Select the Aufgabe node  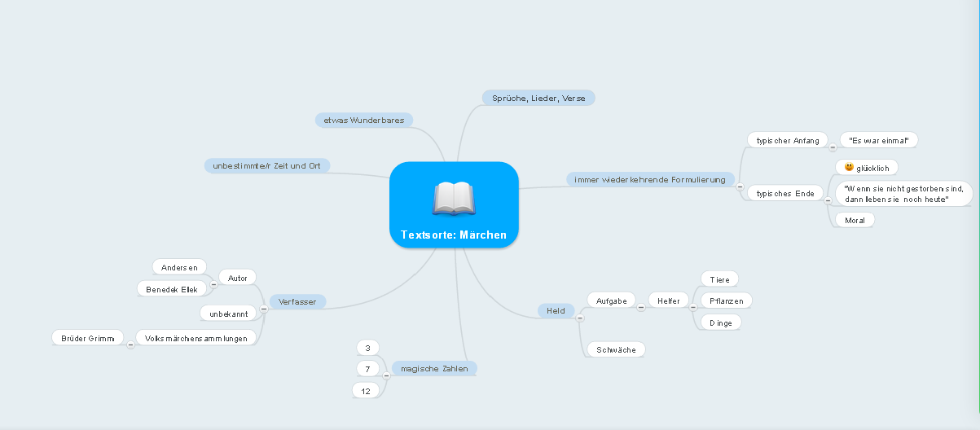click(x=611, y=301)
